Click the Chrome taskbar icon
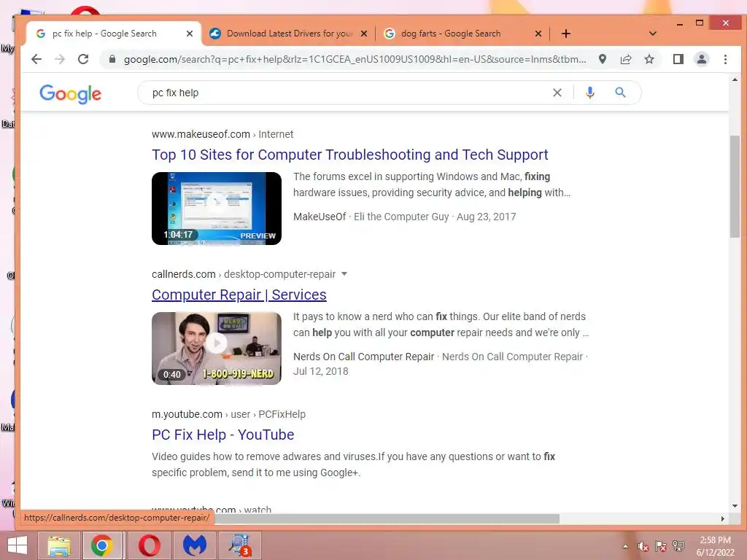 tap(102, 545)
